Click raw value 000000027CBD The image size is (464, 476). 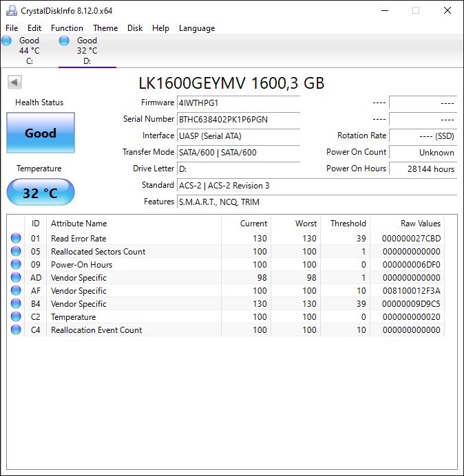pos(411,239)
